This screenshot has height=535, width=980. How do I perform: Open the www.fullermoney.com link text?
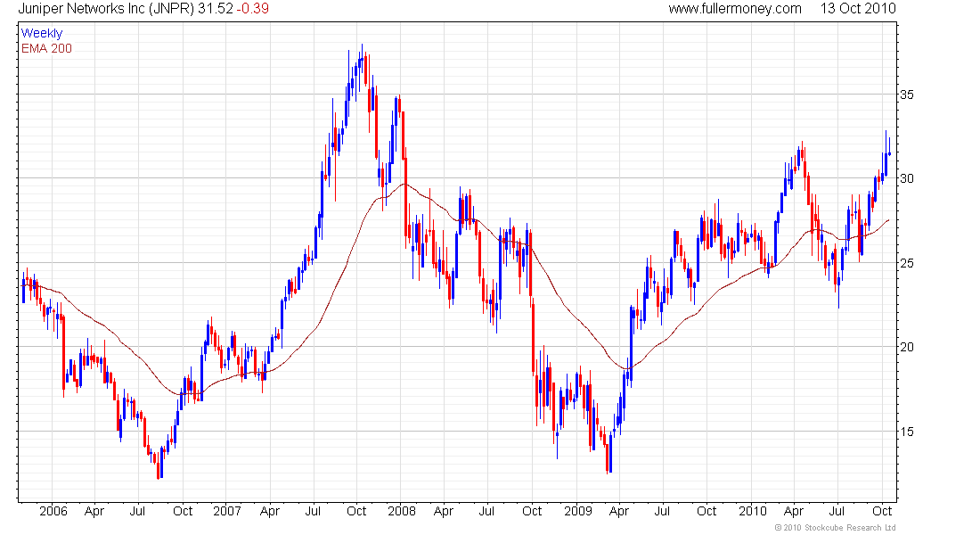point(735,9)
